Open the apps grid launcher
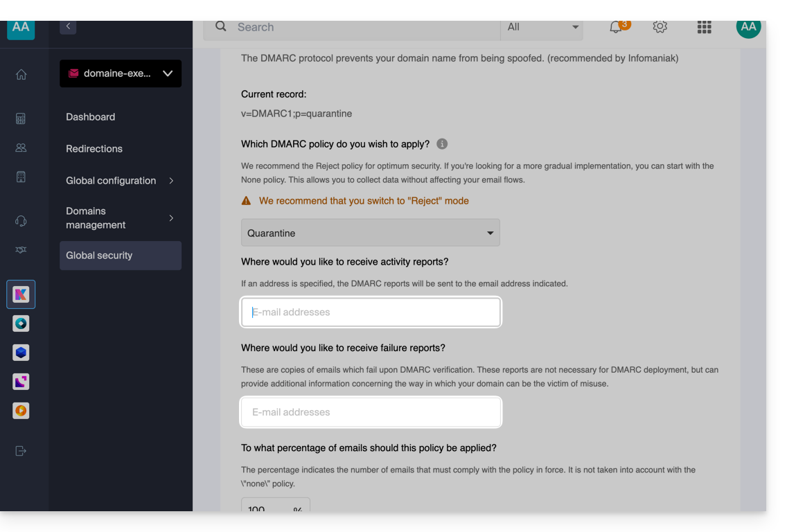 coord(704,27)
